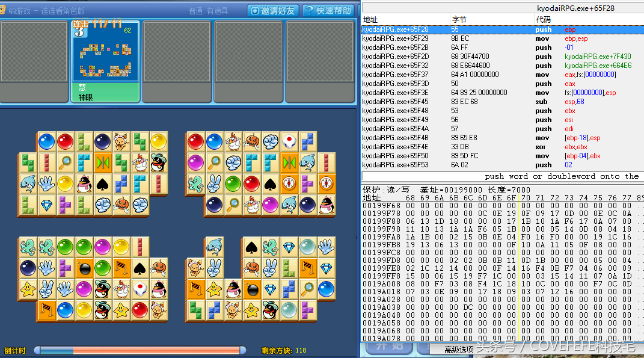The image size is (644, 358).
Task: Click the 邀请好友 invite friends button
Action: coord(273,10)
